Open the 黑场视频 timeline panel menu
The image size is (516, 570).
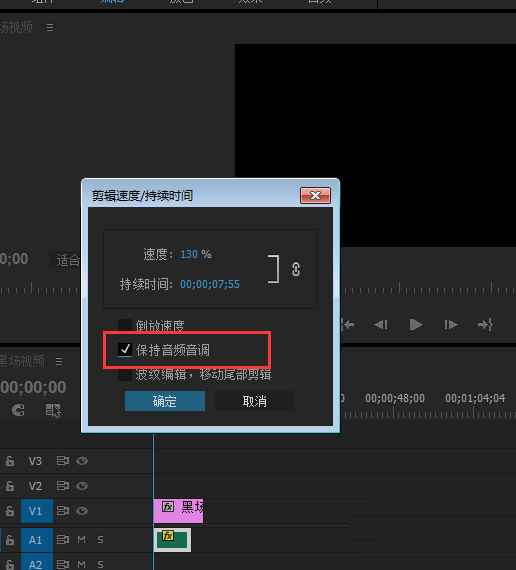point(59,361)
